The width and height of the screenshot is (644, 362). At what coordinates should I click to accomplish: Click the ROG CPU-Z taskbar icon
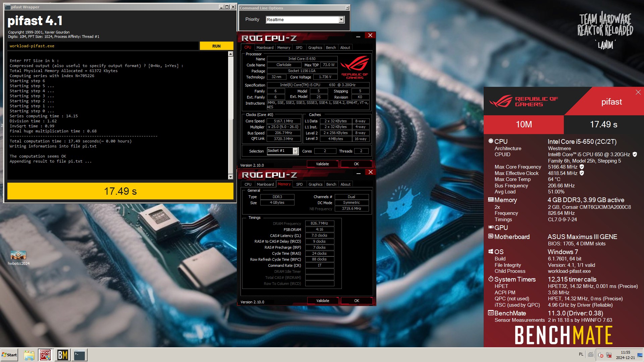(x=45, y=355)
